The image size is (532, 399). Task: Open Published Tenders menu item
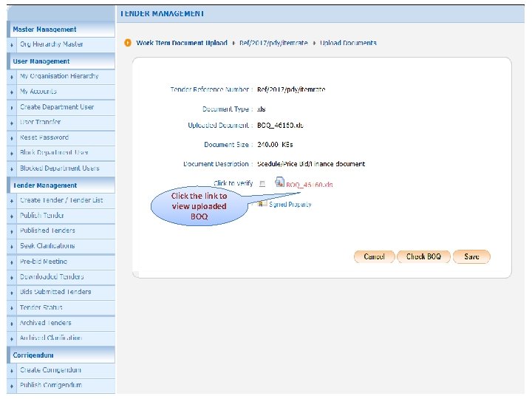click(x=47, y=231)
